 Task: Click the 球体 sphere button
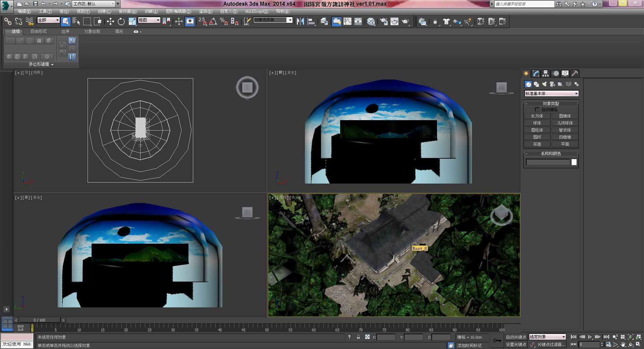pos(537,123)
